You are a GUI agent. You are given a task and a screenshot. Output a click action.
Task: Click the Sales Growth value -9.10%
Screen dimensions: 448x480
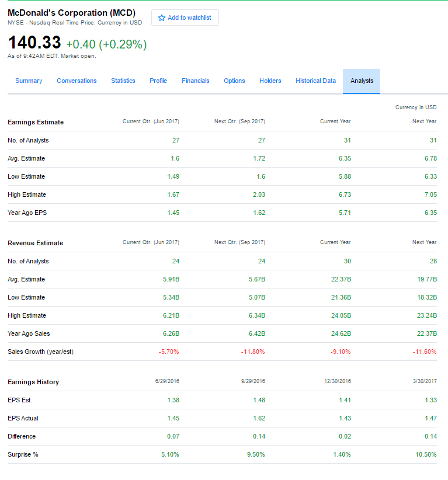click(341, 352)
